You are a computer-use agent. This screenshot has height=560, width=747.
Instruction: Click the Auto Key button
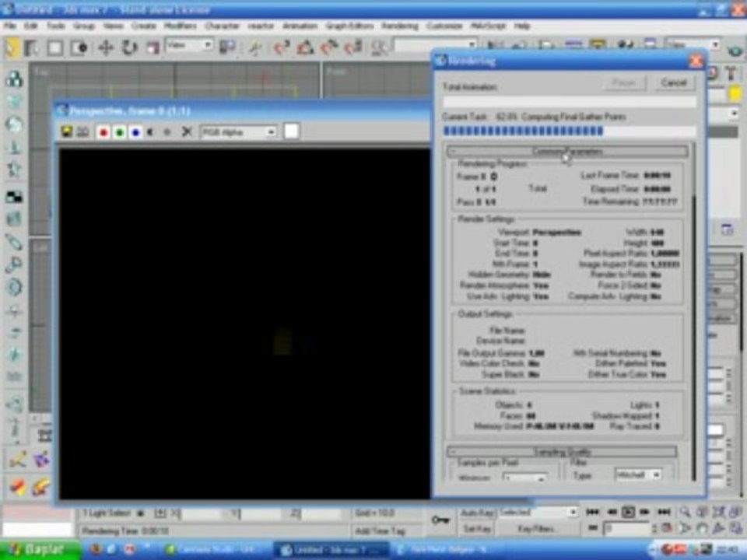tap(477, 513)
